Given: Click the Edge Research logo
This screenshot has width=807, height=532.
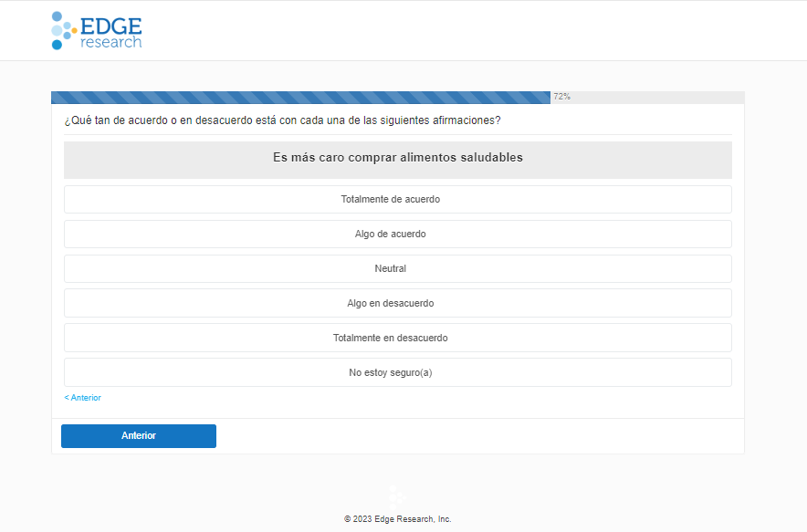Looking at the screenshot, I should coord(97,31).
